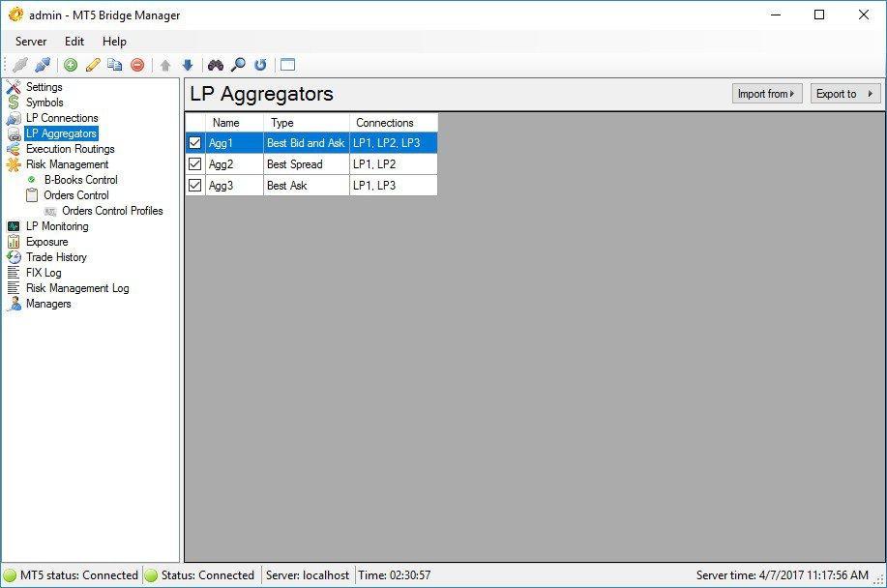The width and height of the screenshot is (887, 588).
Task: Select Execution Routings in the sidebar
Action: (x=70, y=149)
